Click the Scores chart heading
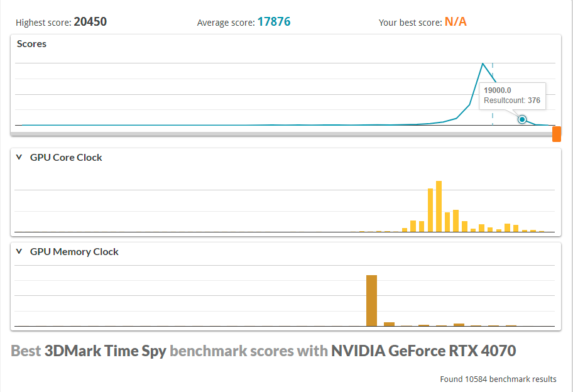This screenshot has height=392, width=573. [32, 44]
